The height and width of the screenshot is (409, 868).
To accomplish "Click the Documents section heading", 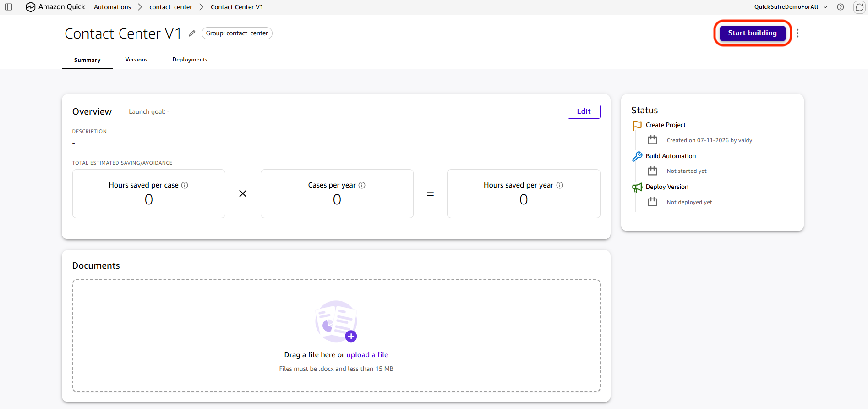I will coord(96,265).
